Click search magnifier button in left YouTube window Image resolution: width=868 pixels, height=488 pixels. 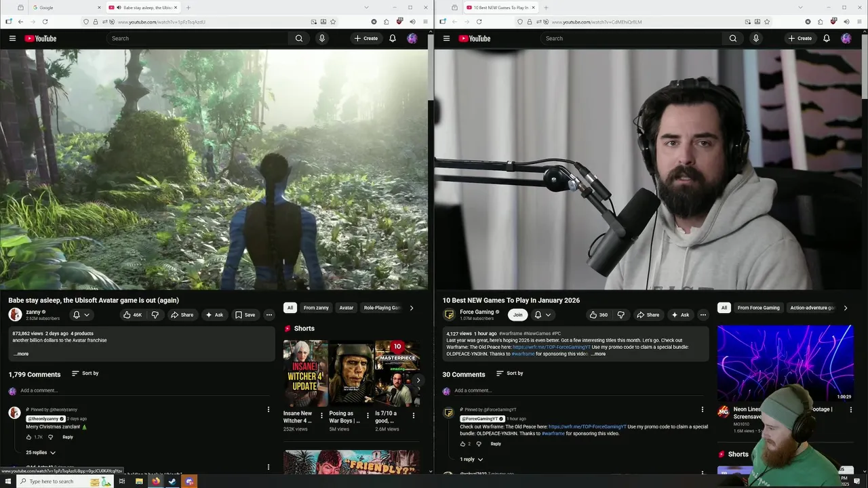click(299, 39)
